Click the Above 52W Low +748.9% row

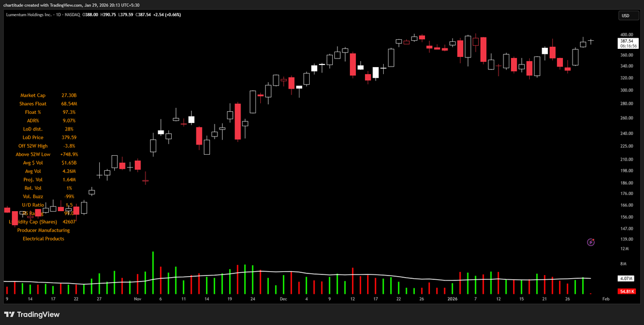pyautogui.click(x=47, y=154)
